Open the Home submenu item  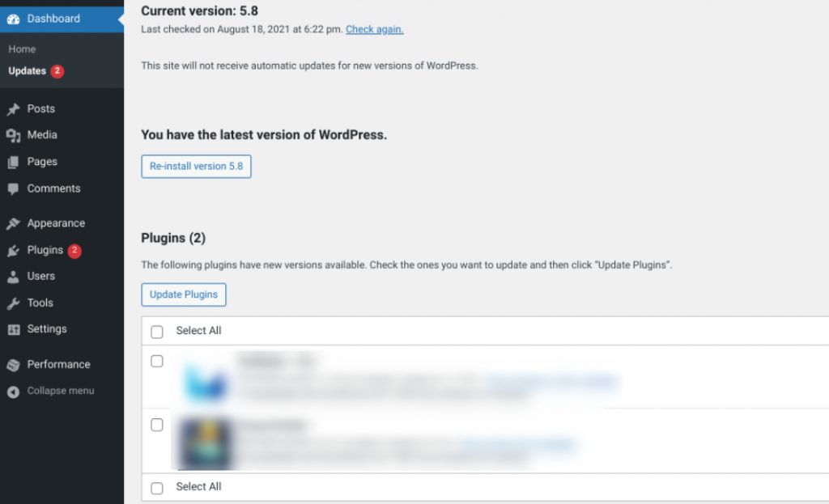22,49
